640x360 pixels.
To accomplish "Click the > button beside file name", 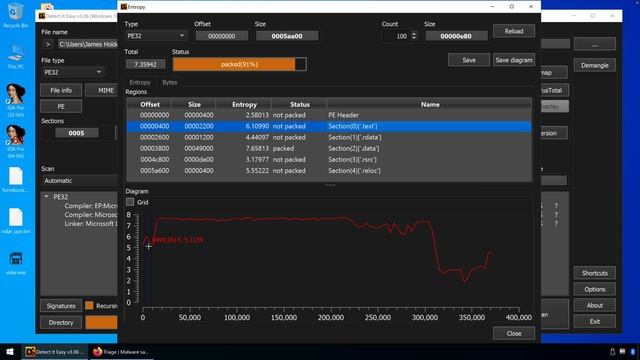I will [x=48, y=44].
